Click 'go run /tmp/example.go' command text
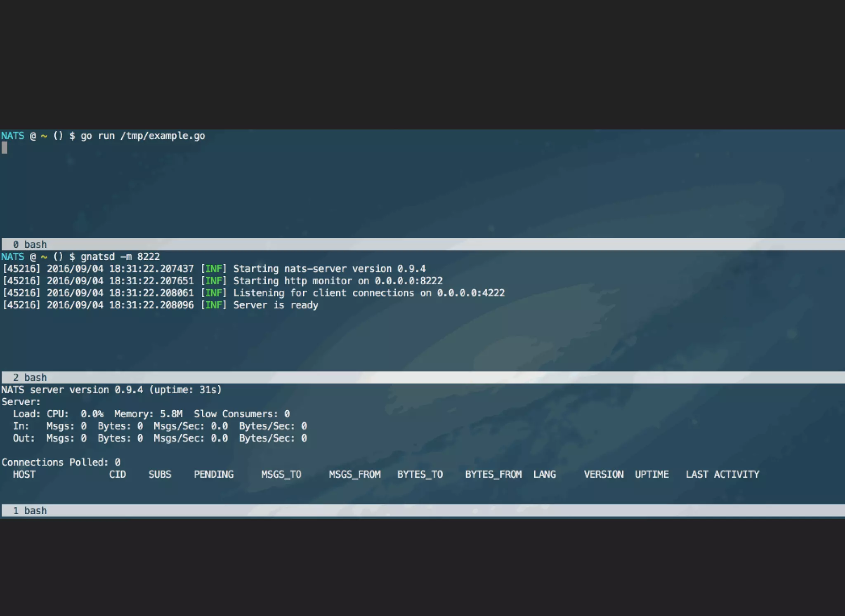845x616 pixels. click(x=142, y=136)
